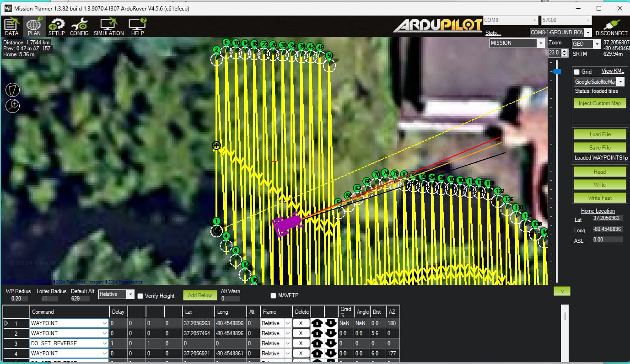Click the Home Location Lat field

coord(608,219)
